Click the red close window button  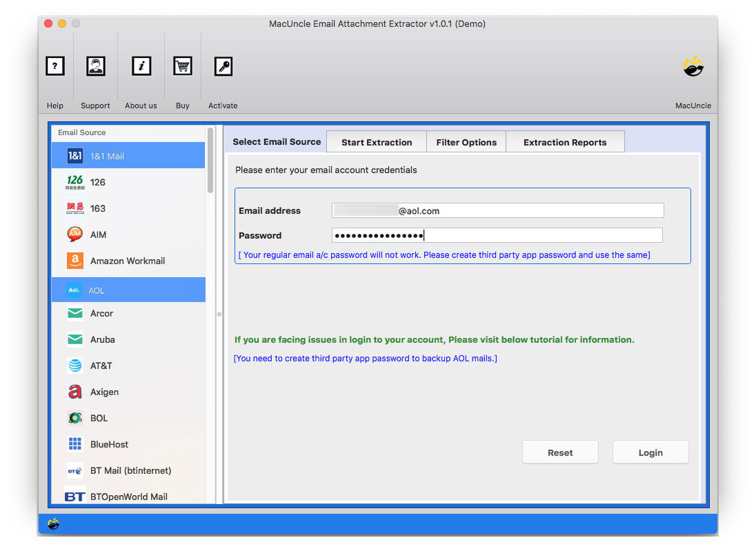(x=48, y=23)
